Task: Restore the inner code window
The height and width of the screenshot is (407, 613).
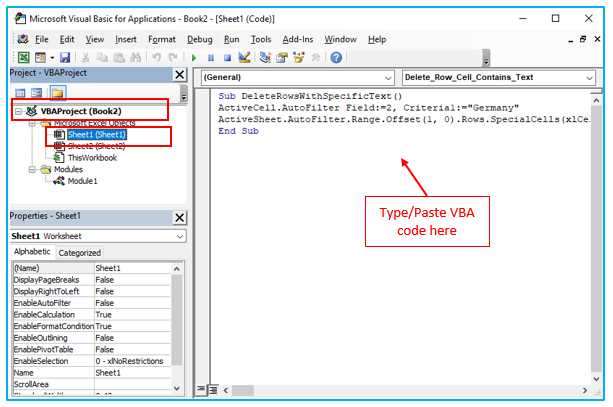Action: pos(583,39)
